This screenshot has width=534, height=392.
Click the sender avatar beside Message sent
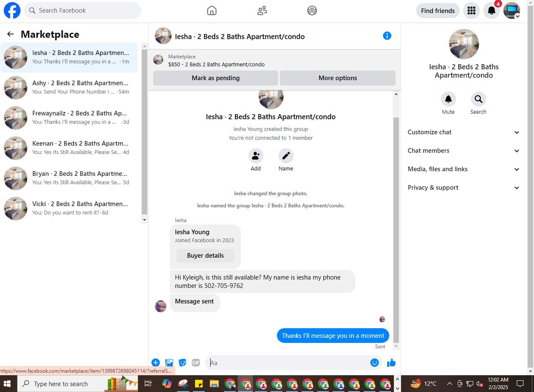point(161,306)
